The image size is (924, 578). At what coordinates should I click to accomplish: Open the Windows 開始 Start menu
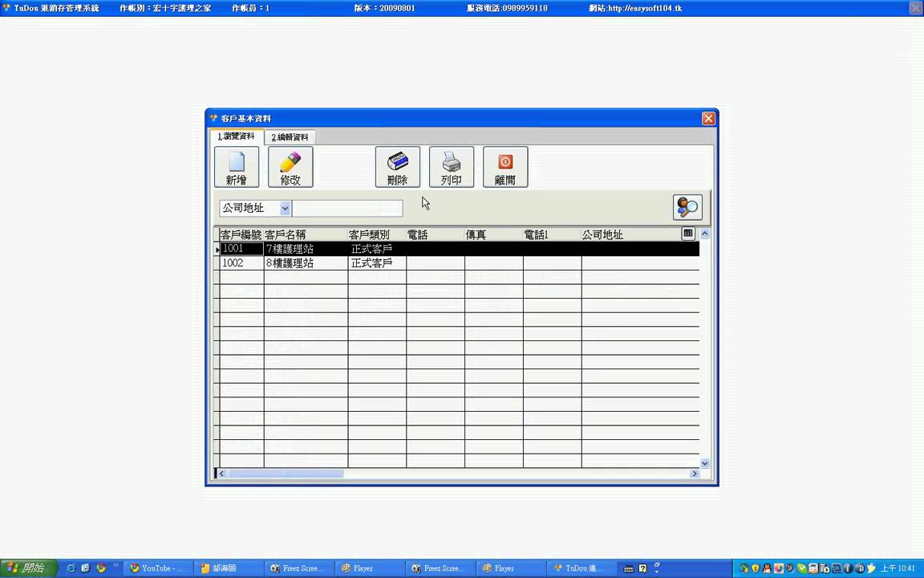[x=28, y=568]
